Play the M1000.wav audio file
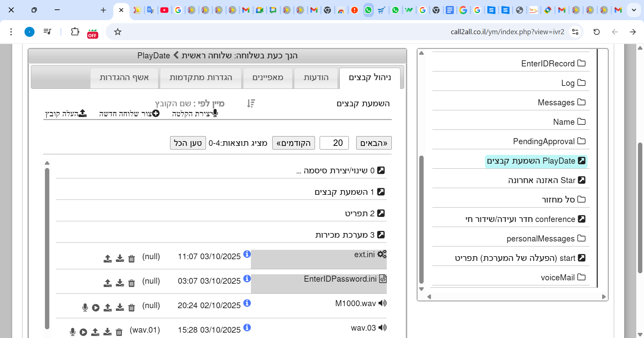This screenshot has width=644, height=338. coord(96,307)
